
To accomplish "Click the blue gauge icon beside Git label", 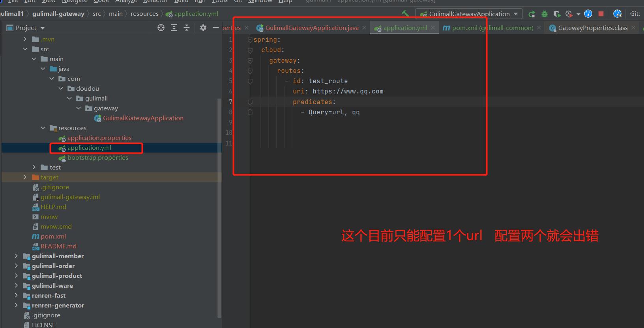I will click(x=618, y=14).
